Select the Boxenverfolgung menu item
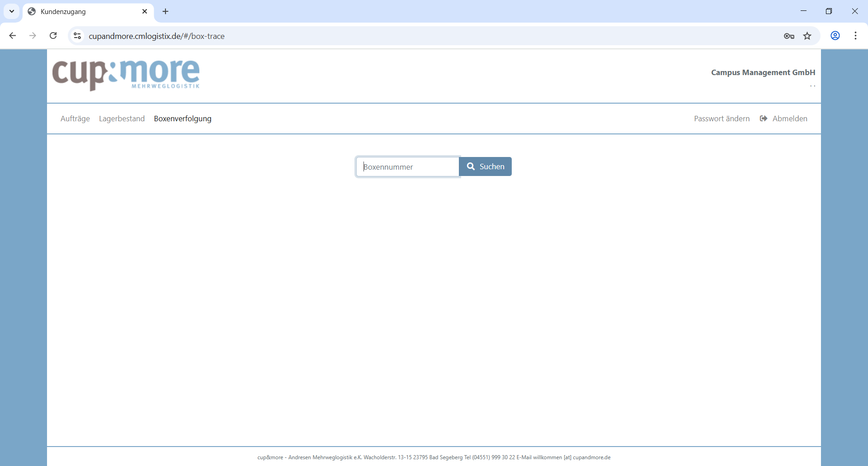The image size is (868, 466). pyautogui.click(x=183, y=119)
